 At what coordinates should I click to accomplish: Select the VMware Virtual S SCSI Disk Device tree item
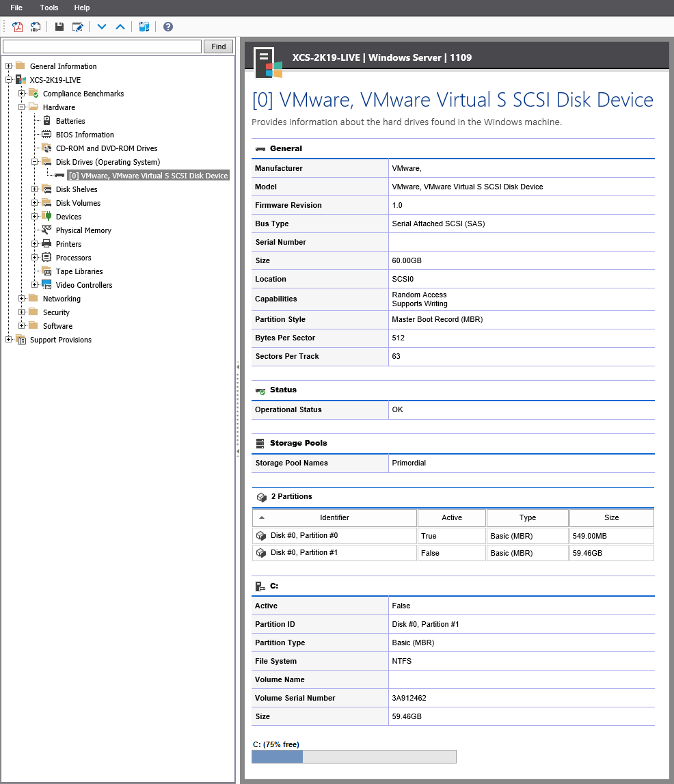click(x=148, y=176)
